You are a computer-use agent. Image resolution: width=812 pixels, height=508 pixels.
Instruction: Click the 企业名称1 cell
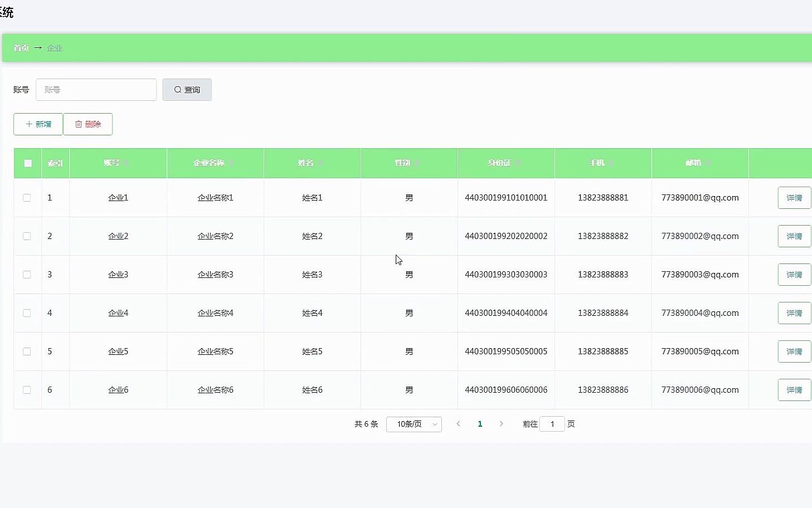(x=215, y=198)
